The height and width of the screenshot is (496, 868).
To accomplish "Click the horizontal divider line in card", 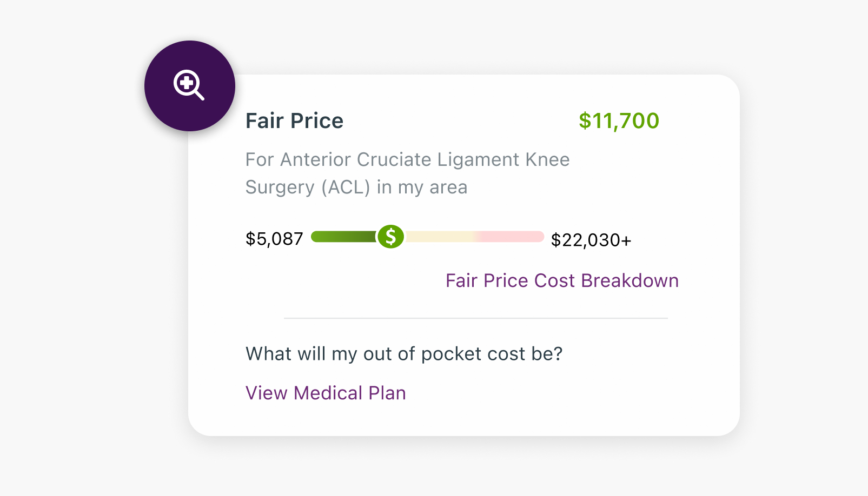I will [x=476, y=318].
